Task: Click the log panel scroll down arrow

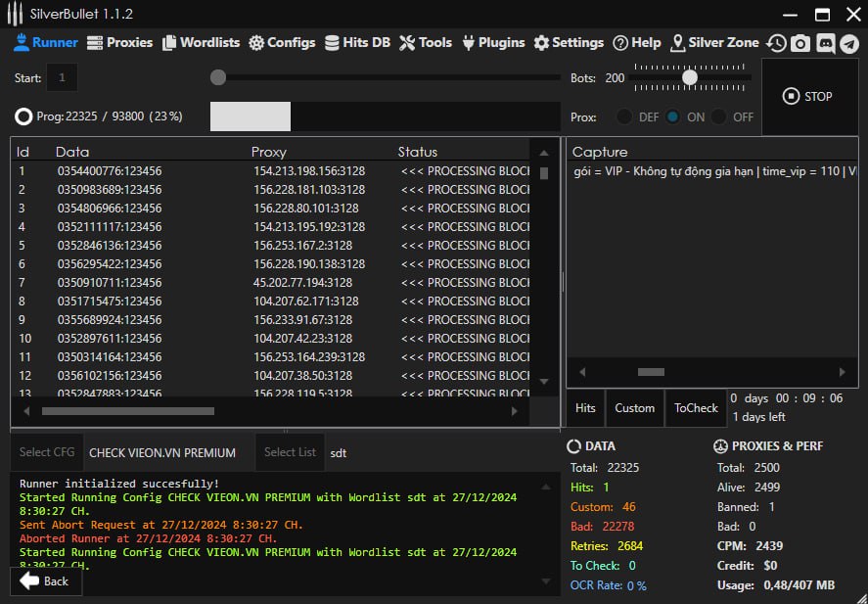Action: coord(546,581)
